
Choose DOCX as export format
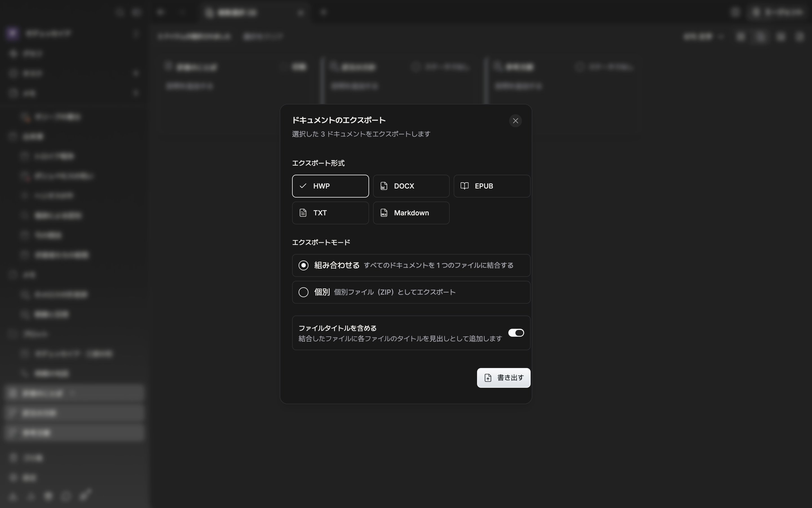[x=411, y=186]
